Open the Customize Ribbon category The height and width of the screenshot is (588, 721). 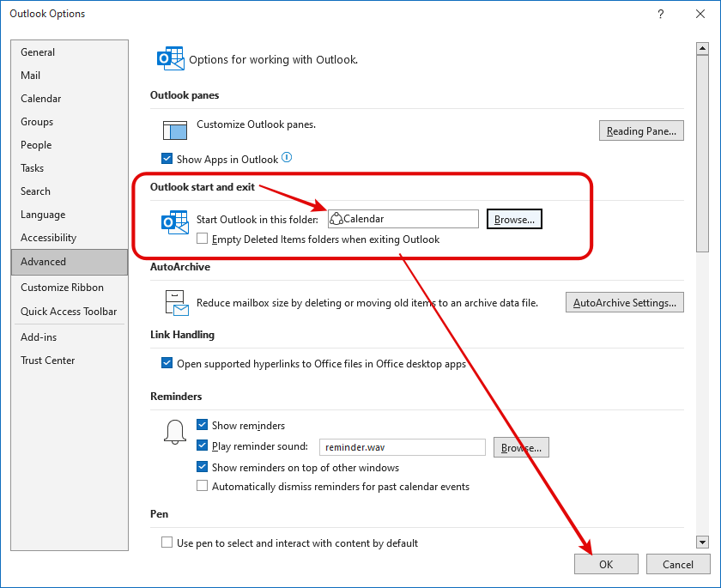point(70,288)
